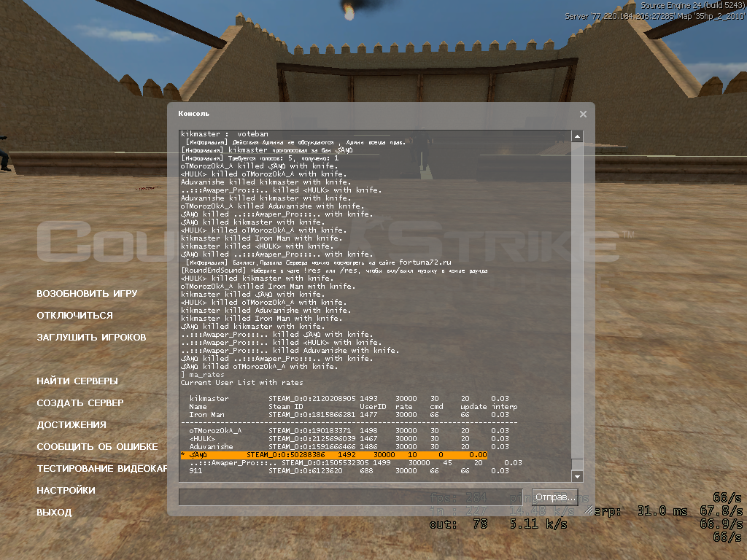
Task: Click 'interp' column header
Action: (504, 407)
